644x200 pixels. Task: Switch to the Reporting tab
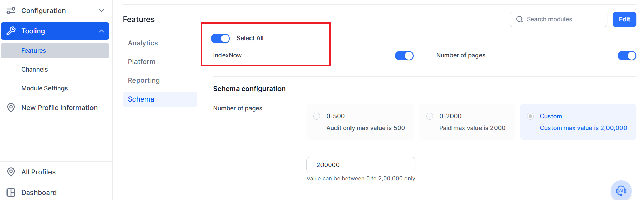144,80
